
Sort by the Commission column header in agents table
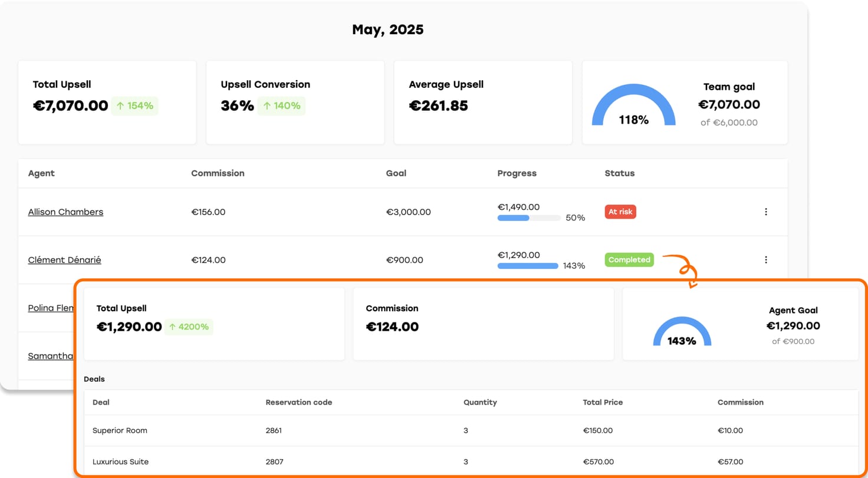pyautogui.click(x=218, y=173)
